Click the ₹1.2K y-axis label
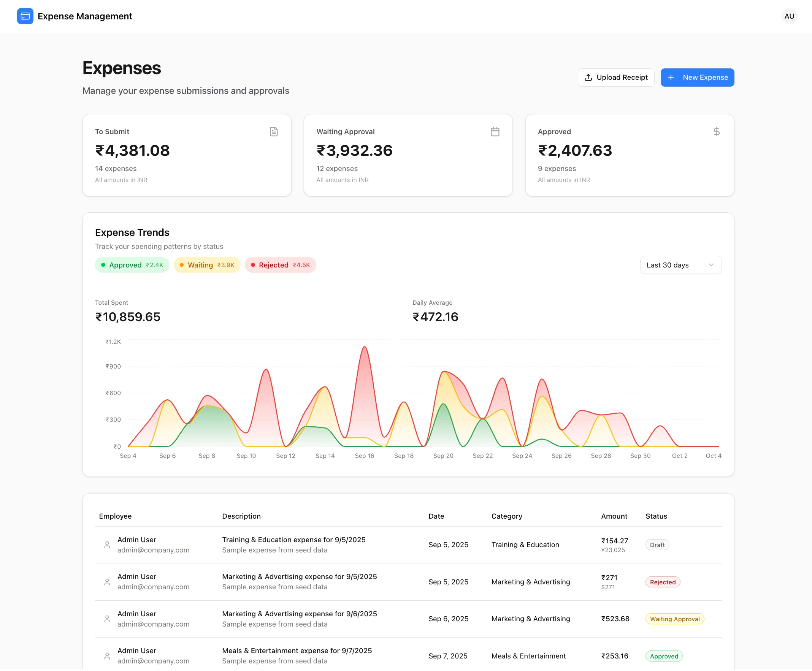 [113, 342]
